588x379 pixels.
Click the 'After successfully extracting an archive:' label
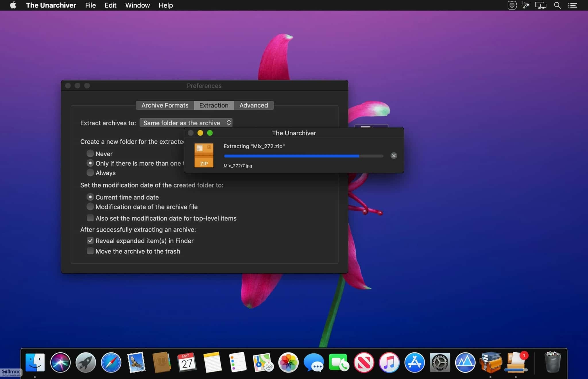(x=138, y=229)
